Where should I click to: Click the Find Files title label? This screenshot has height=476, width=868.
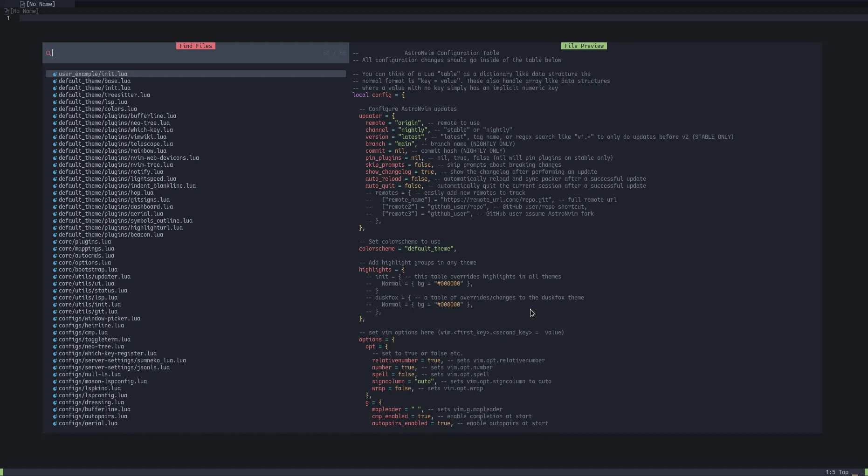196,46
